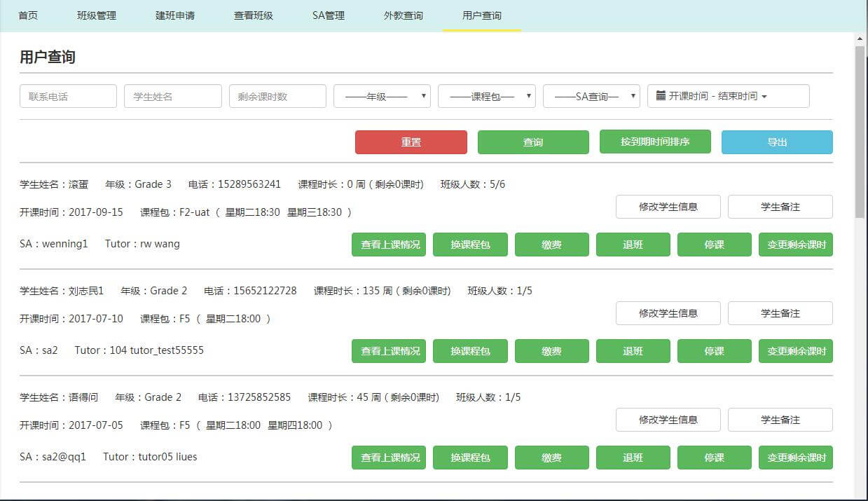Screen dimensions: 868x501
Task: Click the green 查询 search button
Action: (532, 142)
